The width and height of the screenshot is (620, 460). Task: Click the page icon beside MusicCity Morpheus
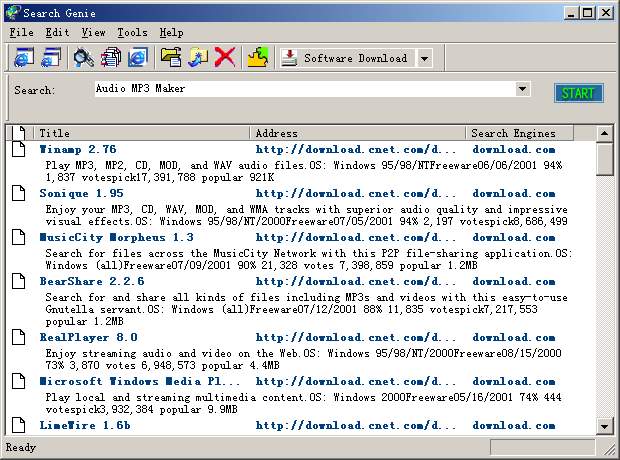pyautogui.click(x=18, y=237)
